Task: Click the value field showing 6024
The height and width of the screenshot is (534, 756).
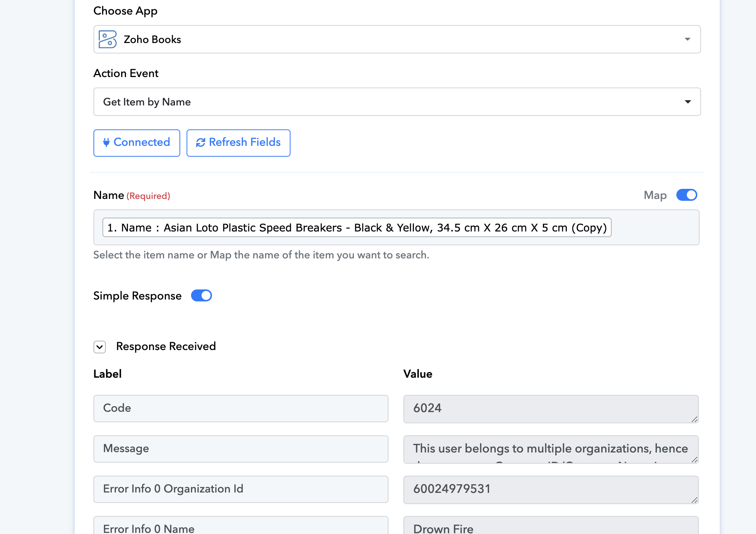Action: click(x=551, y=409)
